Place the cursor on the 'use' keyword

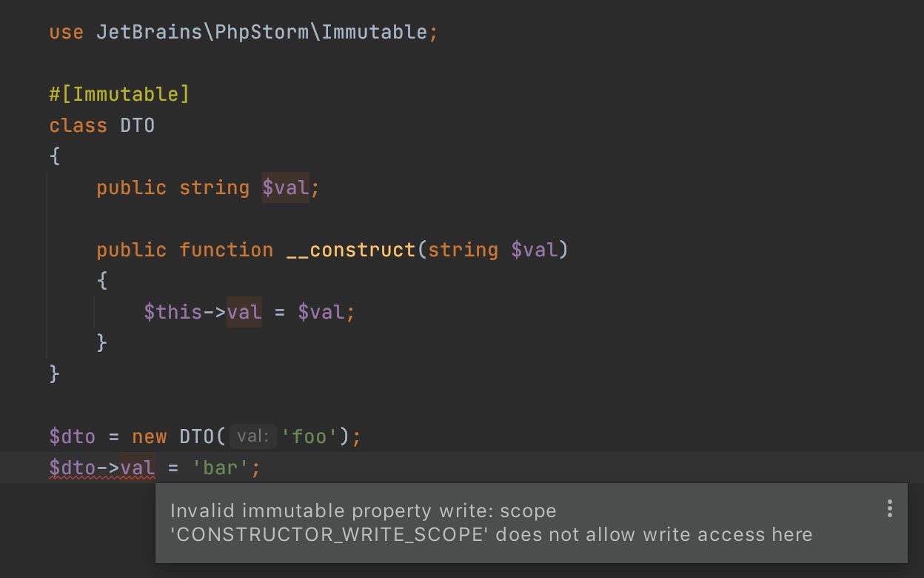coord(66,33)
